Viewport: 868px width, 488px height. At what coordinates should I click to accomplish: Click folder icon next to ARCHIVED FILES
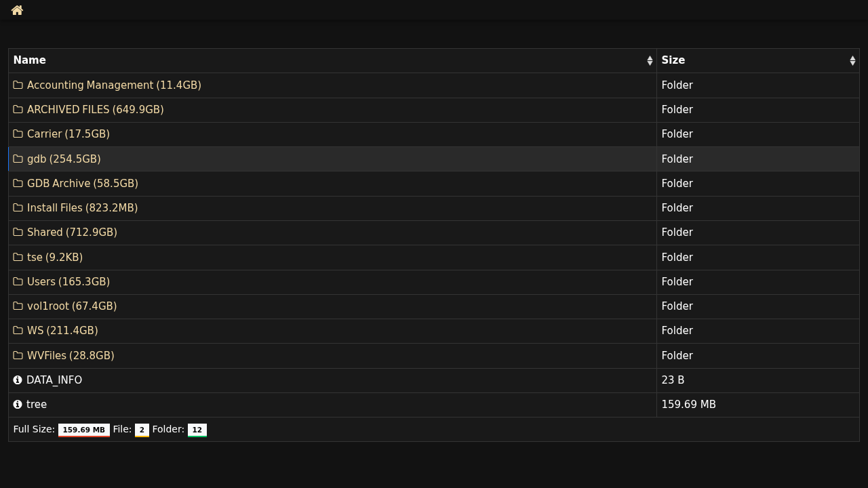coord(18,110)
